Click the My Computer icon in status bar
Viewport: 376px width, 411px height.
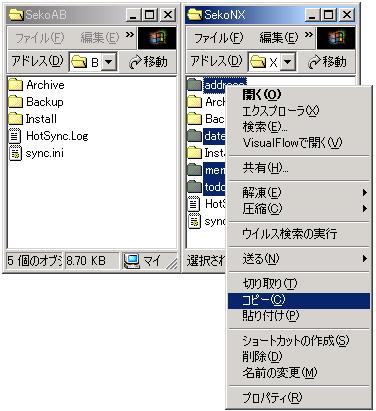[x=131, y=261]
